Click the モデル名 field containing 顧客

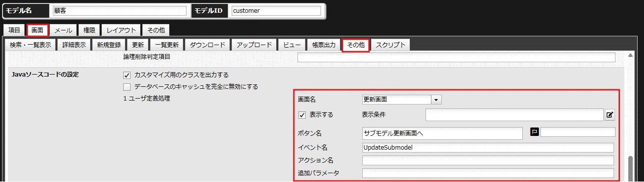tap(120, 11)
